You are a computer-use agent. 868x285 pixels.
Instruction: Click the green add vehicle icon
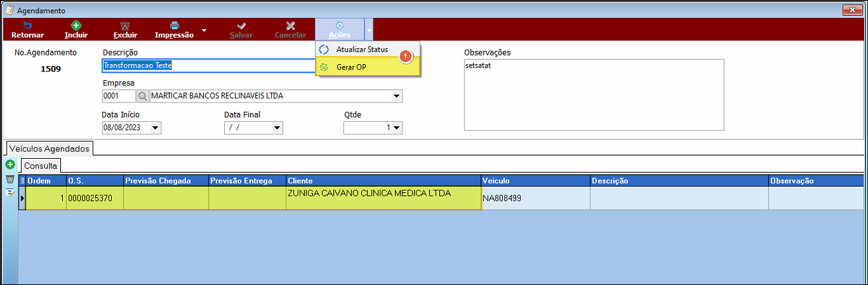[10, 164]
